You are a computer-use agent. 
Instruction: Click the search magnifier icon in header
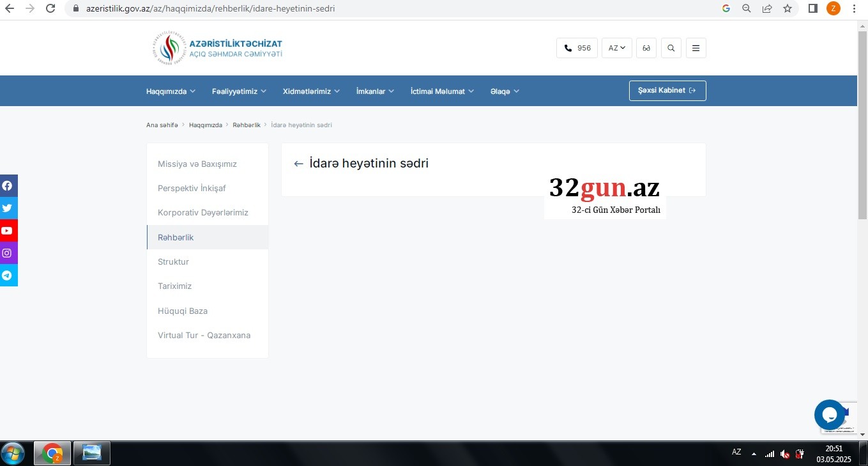click(x=671, y=48)
